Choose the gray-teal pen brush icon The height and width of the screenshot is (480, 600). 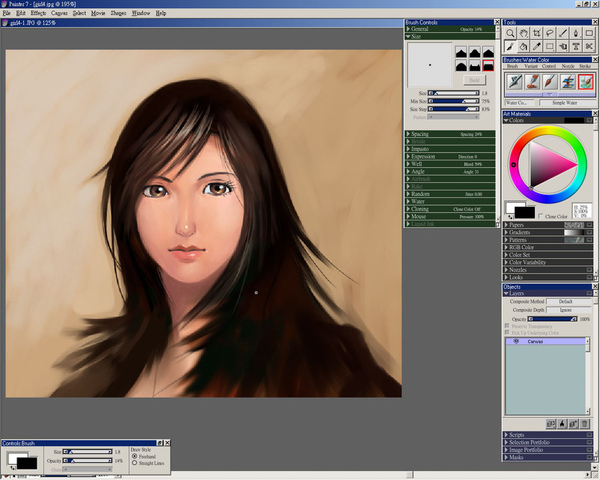coord(515,82)
